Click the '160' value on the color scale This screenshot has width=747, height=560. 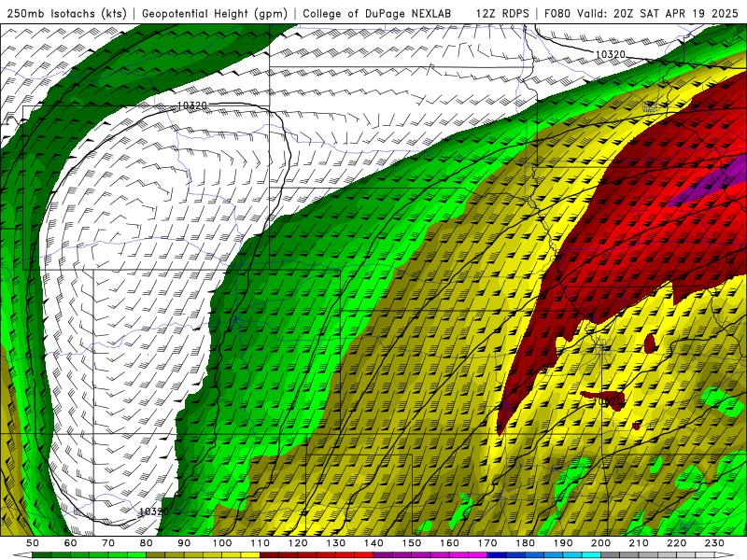pyautogui.click(x=449, y=543)
